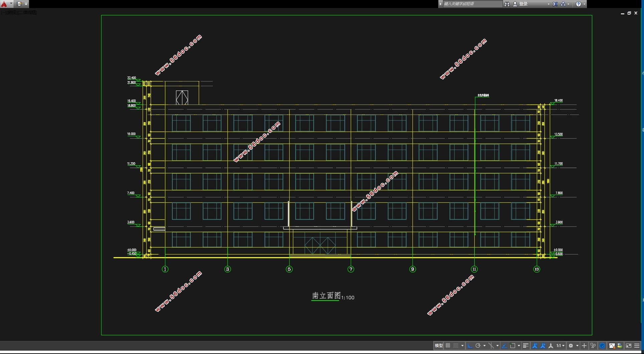Click the 俯视 view control label
The height and width of the screenshot is (354, 644).
pos(12,12)
